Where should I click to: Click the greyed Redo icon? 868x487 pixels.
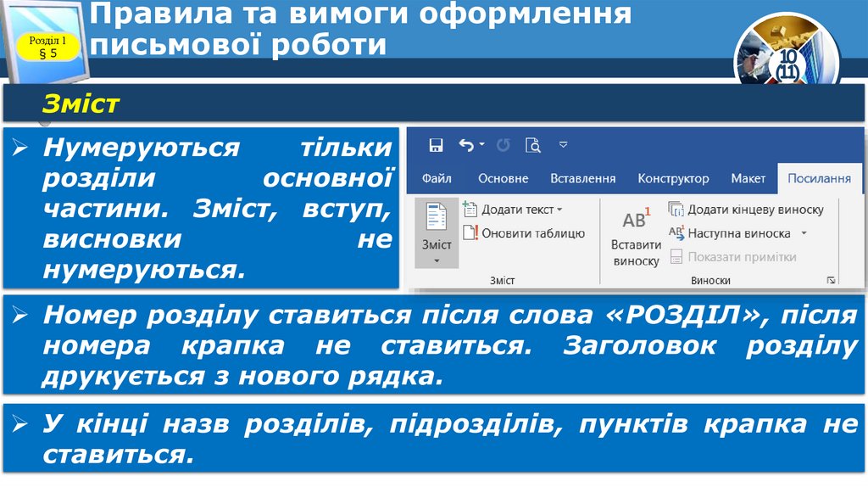click(x=504, y=145)
